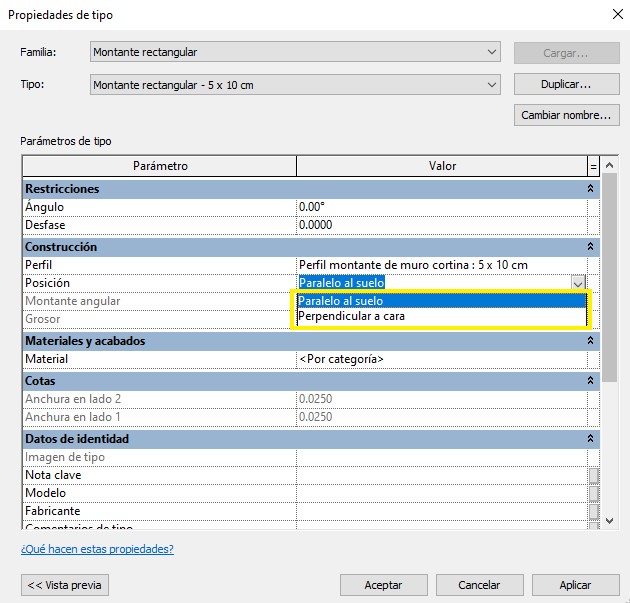Open the Familia dropdown
The height and width of the screenshot is (603, 630).
pos(491,52)
